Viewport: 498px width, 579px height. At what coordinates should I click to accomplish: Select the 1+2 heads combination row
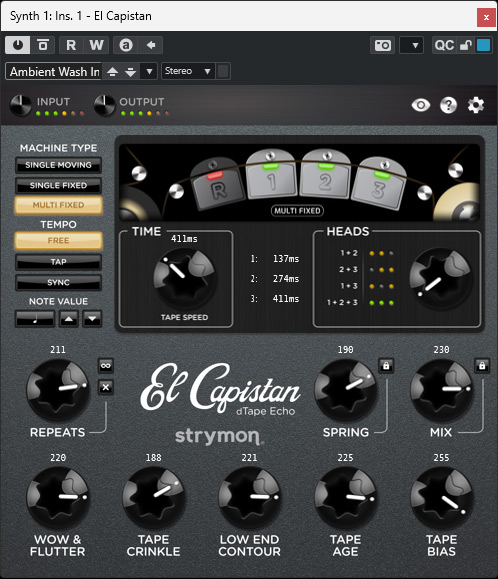[361, 253]
